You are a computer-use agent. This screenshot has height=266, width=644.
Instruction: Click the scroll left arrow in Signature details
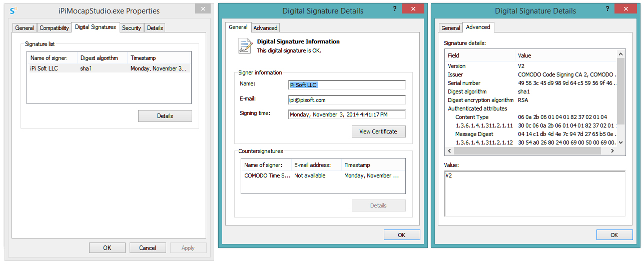[449, 151]
